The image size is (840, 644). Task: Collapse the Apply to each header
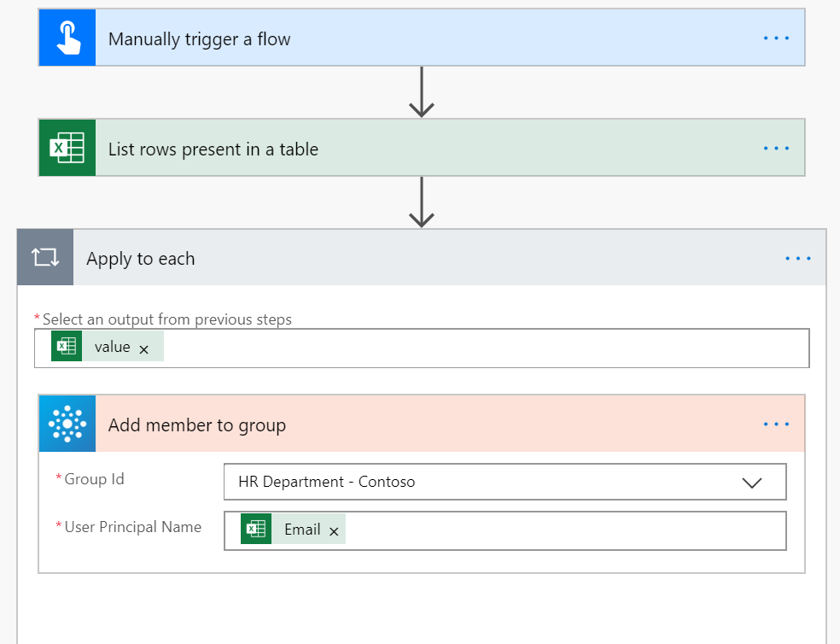coord(427,258)
